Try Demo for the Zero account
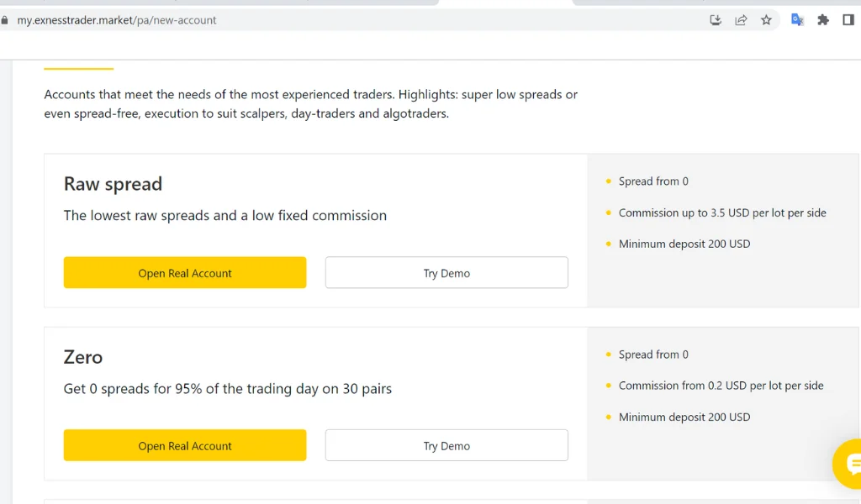The image size is (861, 504). click(446, 446)
